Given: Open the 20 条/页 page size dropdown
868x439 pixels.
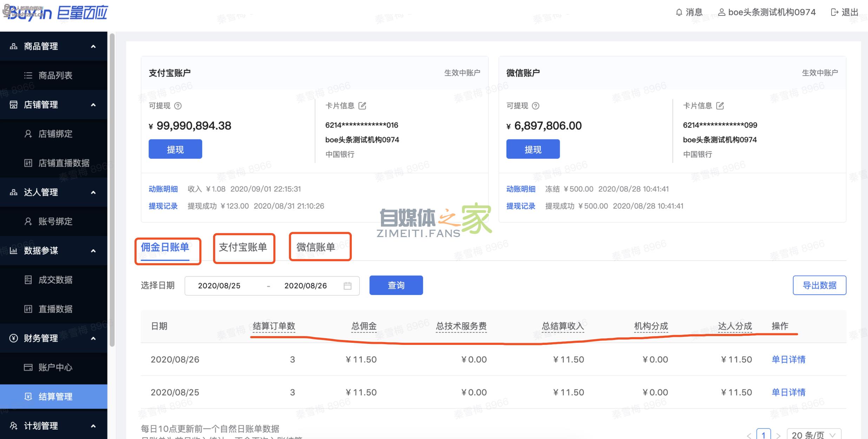Looking at the screenshot, I should [814, 435].
